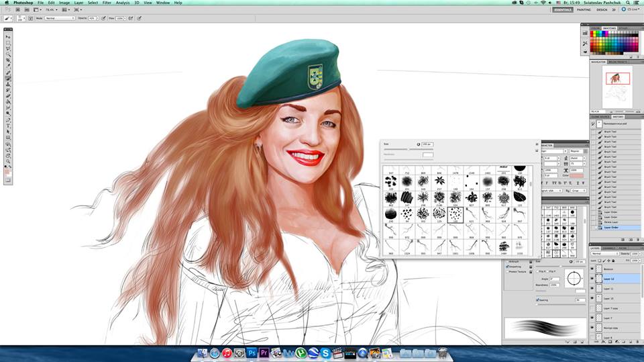This screenshot has width=644, height=362.
Task: Open Skype from the Dock
Action: 326,353
